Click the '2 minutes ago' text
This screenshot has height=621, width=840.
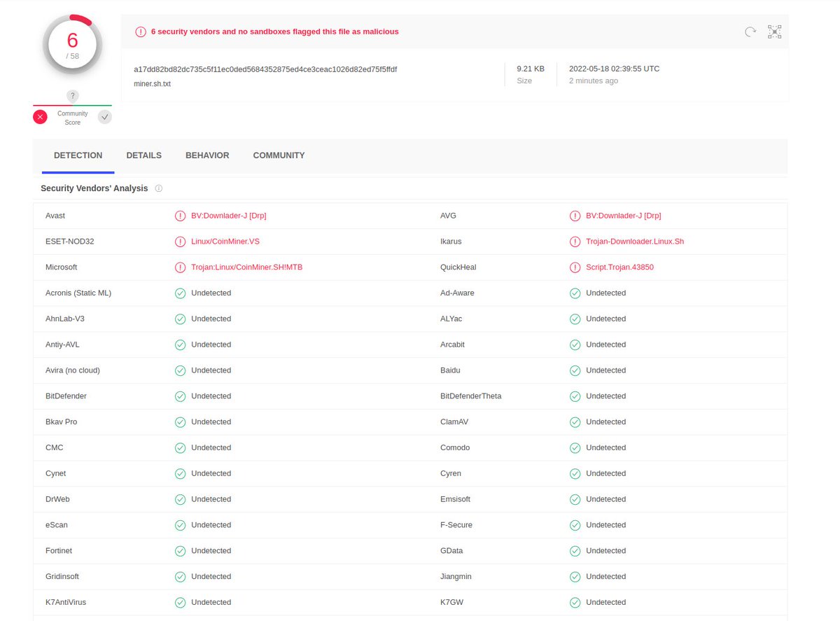[593, 81]
